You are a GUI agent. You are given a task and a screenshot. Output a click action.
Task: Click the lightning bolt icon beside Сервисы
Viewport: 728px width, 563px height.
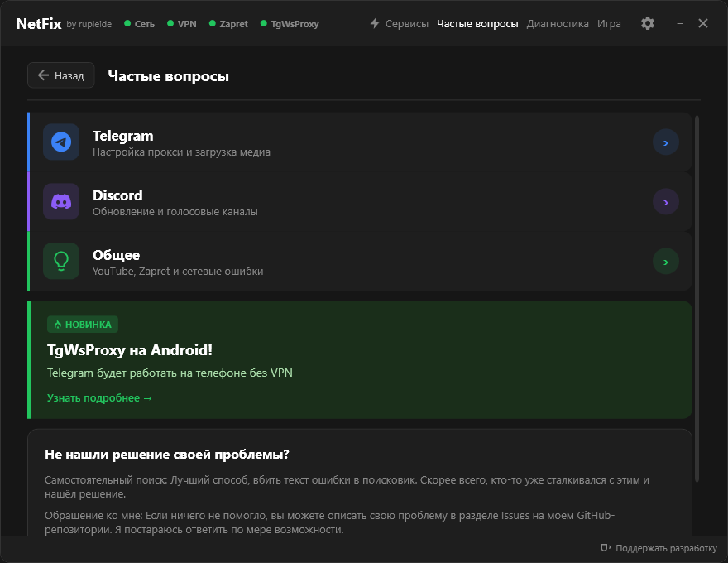click(375, 23)
